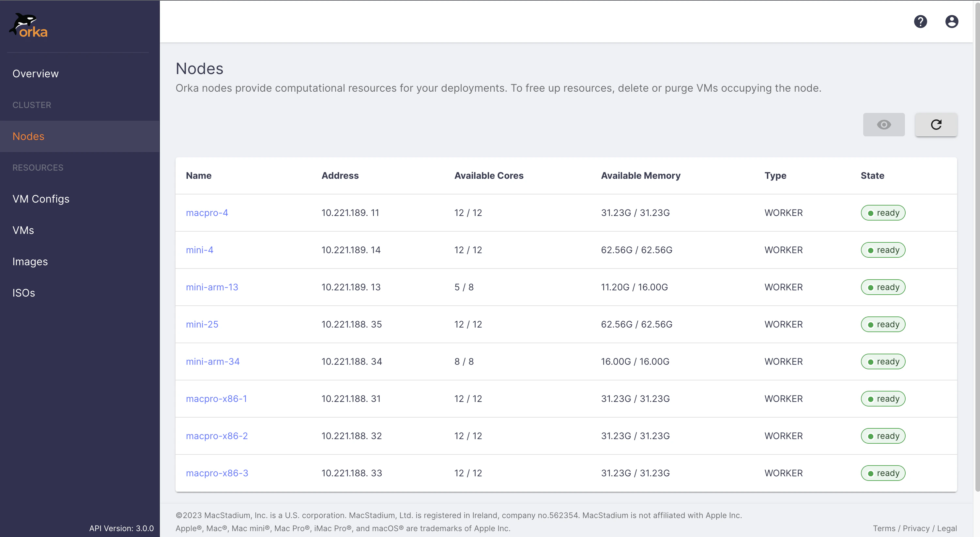The image size is (980, 537).
Task: Open help via the question mark icon
Action: 921,21
